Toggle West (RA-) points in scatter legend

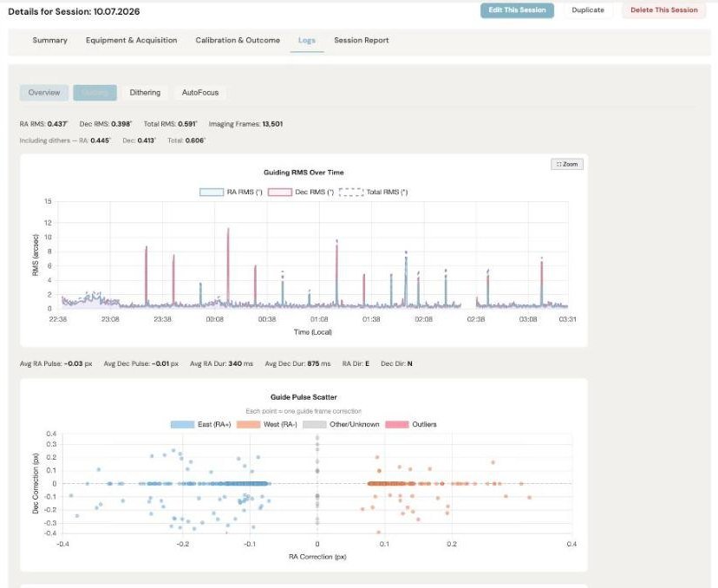(x=266, y=424)
